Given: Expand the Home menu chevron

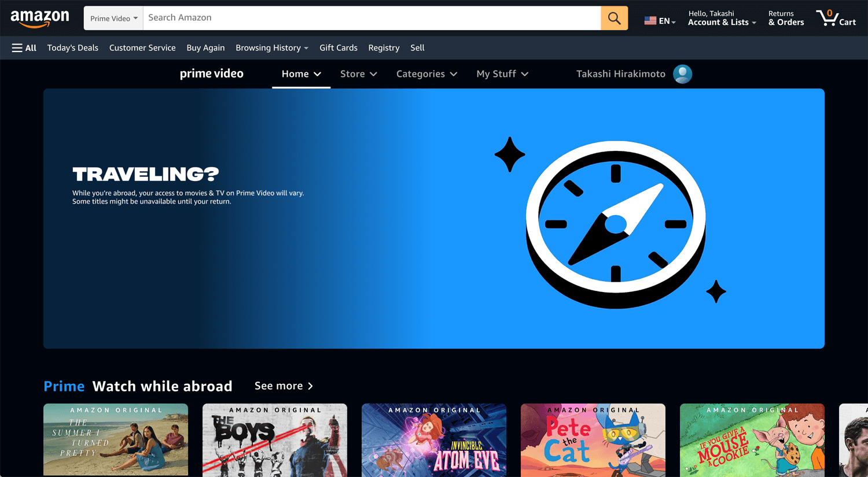Looking at the screenshot, I should (317, 74).
